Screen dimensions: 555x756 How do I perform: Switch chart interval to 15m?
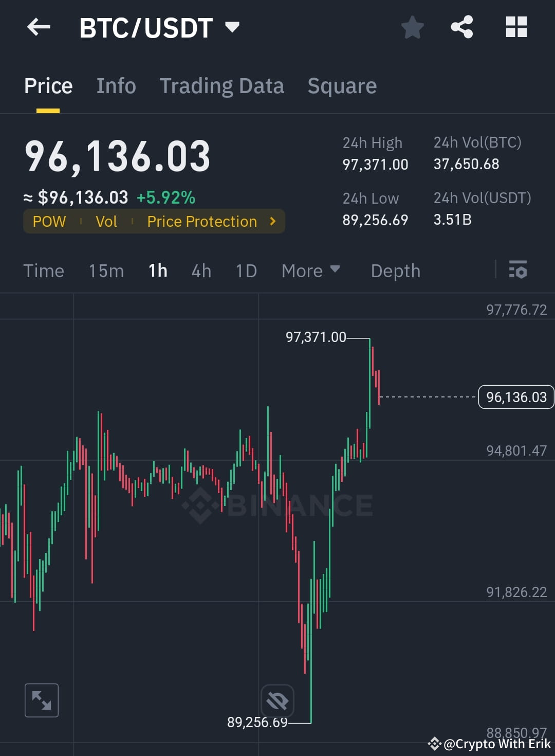coord(106,270)
